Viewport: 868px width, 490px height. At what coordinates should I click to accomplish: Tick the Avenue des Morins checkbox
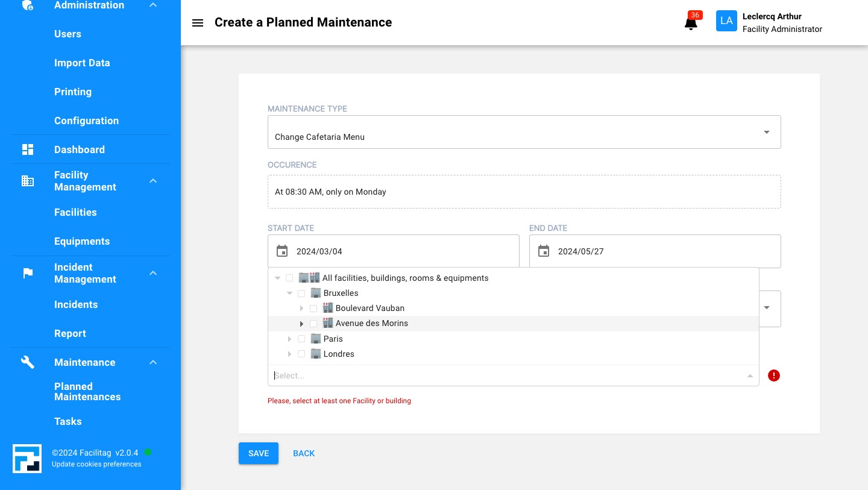coord(313,324)
